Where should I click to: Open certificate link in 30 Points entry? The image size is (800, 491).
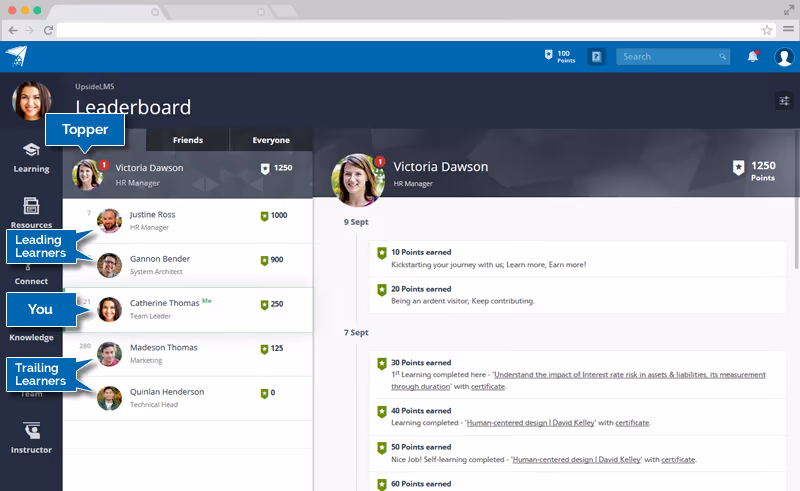coord(488,387)
